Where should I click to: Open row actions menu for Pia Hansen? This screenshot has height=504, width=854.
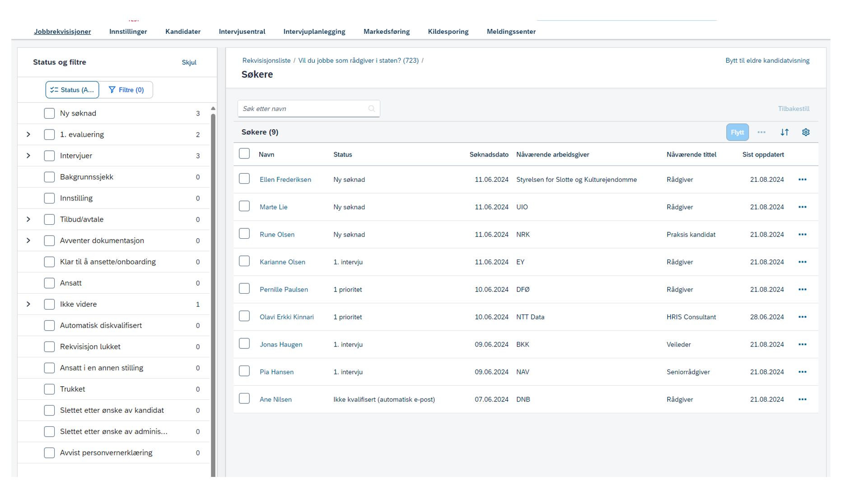pyautogui.click(x=802, y=372)
